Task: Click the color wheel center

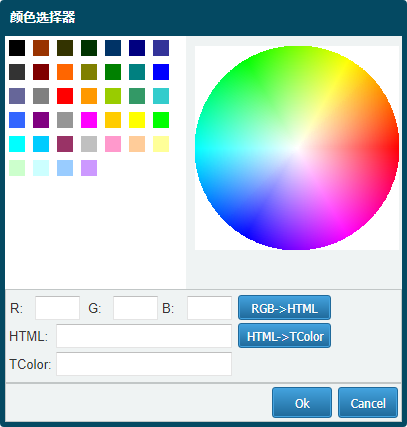Action: tap(297, 148)
